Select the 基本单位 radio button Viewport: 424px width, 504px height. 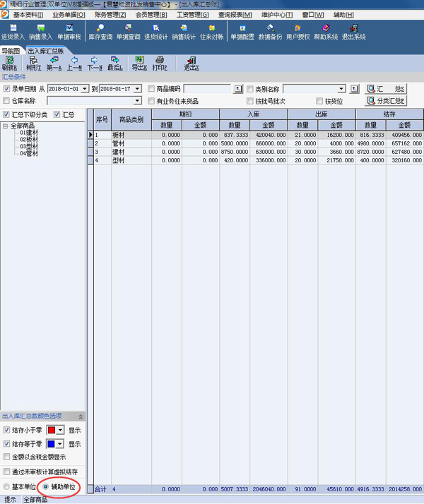[7, 487]
